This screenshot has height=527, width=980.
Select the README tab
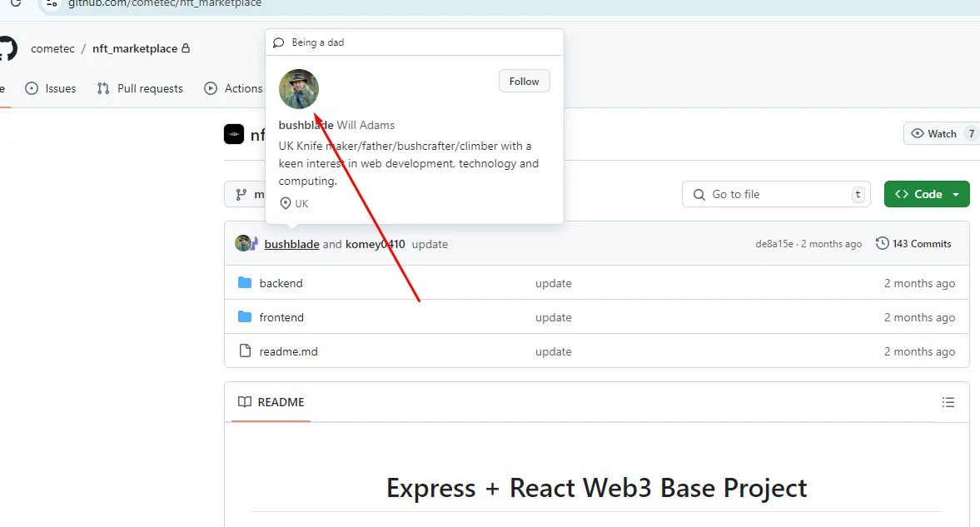271,402
